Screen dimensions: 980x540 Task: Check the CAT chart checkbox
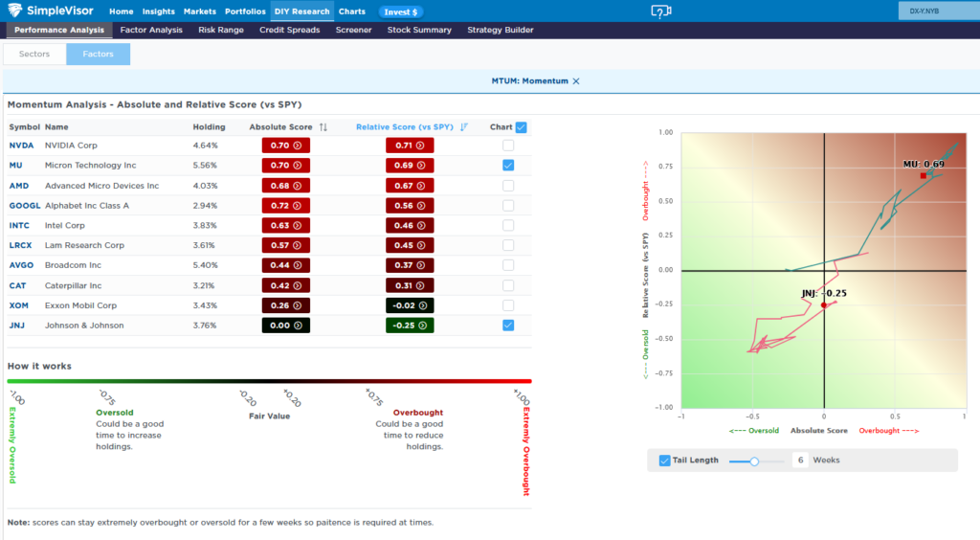coord(508,285)
